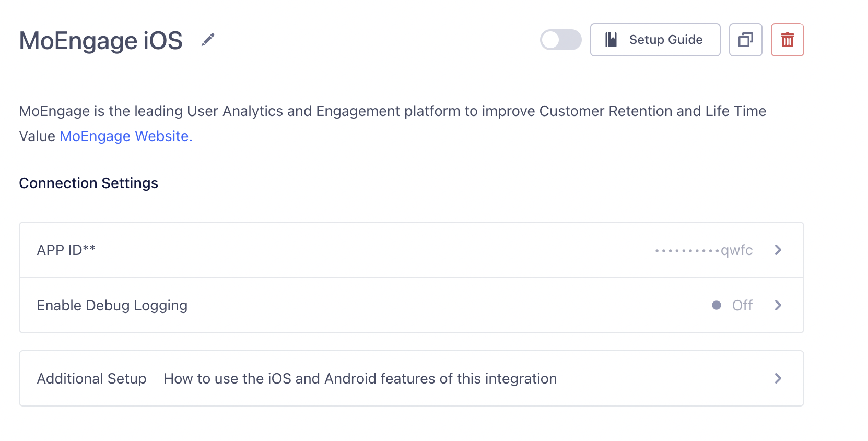868x441 pixels.
Task: Click the MoEngage iOS title text
Action: coord(101,41)
